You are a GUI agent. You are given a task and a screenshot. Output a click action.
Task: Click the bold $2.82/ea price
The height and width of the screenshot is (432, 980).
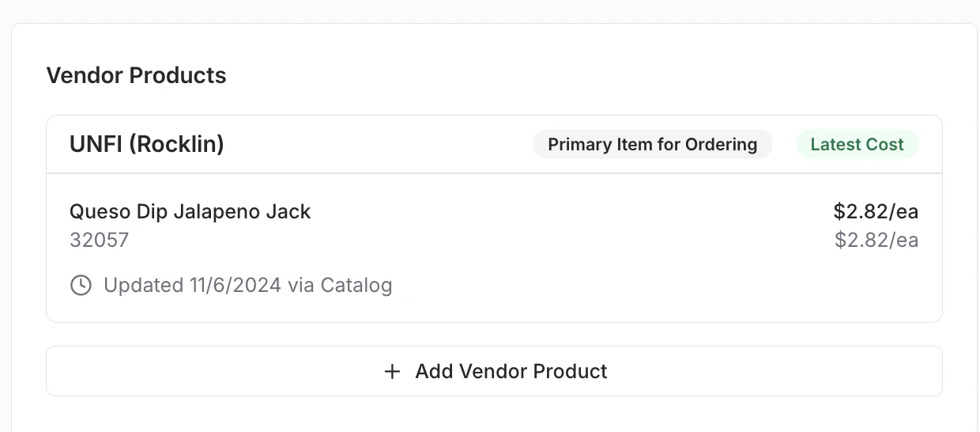pyautogui.click(x=876, y=212)
